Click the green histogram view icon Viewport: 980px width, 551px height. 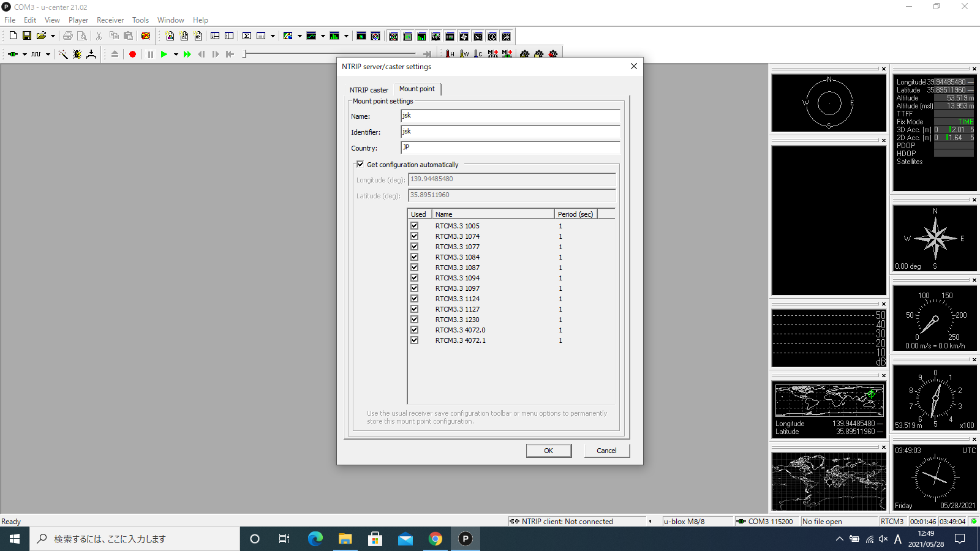[334, 36]
